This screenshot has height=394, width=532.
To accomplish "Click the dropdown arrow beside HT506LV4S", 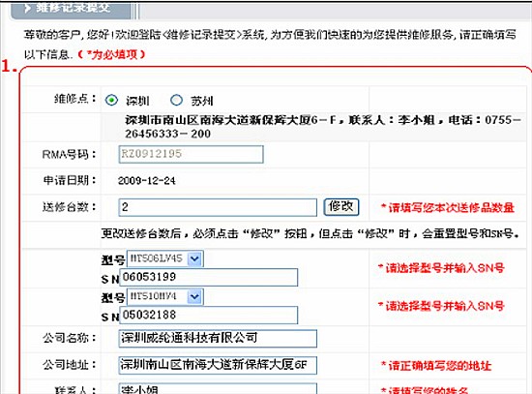I will coord(194,259).
